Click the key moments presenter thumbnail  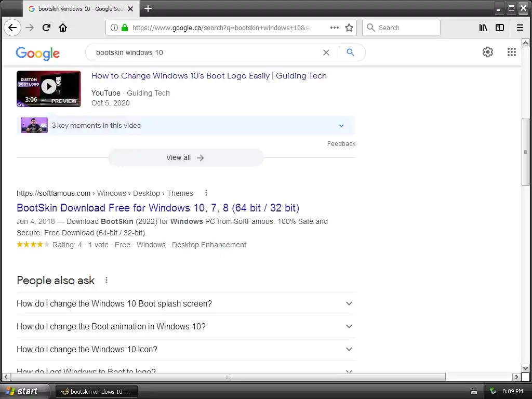[34, 125]
